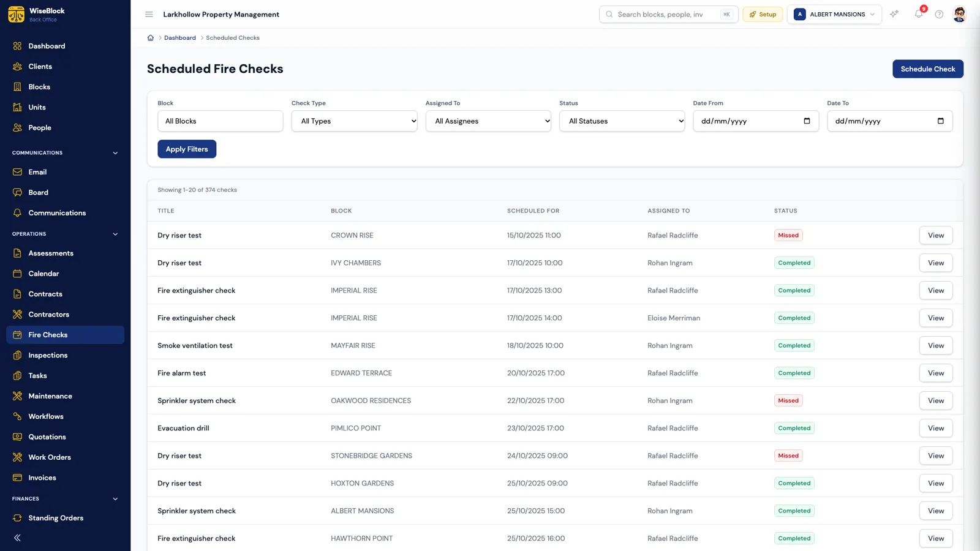Click the Dashboard sidebar icon
This screenshot has height=551, width=980.
pos(17,46)
